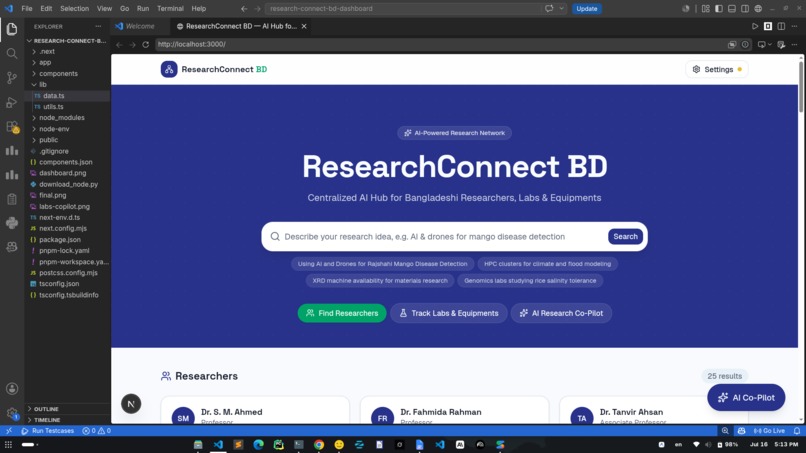Open notifications bell in status bar

(797, 431)
